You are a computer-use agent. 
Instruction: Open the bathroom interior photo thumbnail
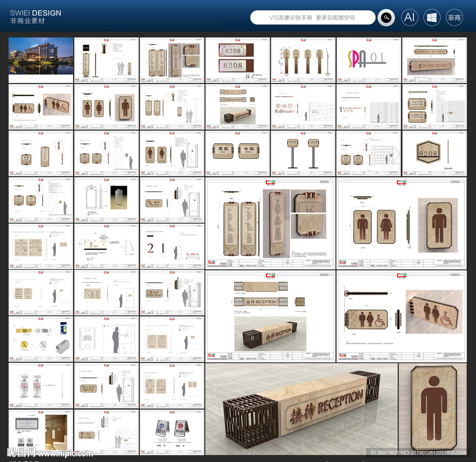tap(41, 433)
